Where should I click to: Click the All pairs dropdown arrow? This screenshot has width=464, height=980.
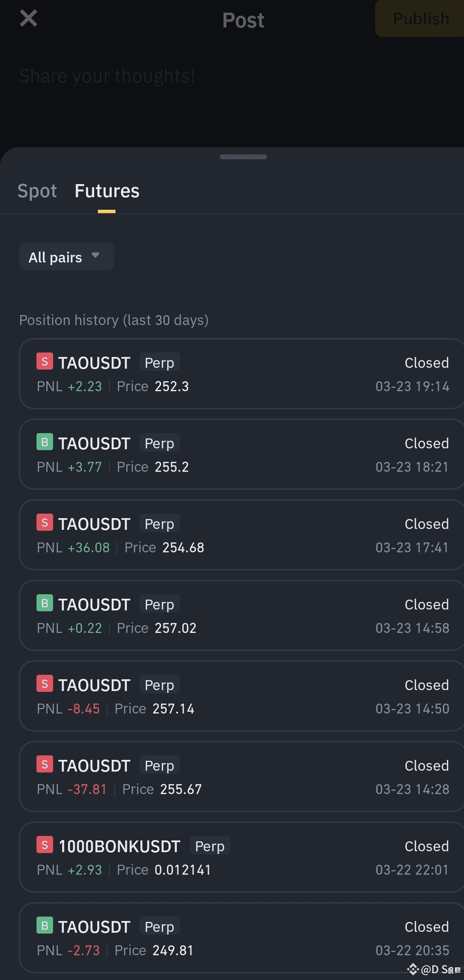tap(95, 256)
